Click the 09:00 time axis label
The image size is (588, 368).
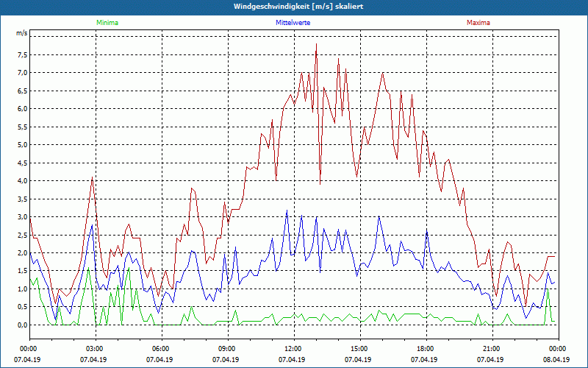click(x=228, y=349)
